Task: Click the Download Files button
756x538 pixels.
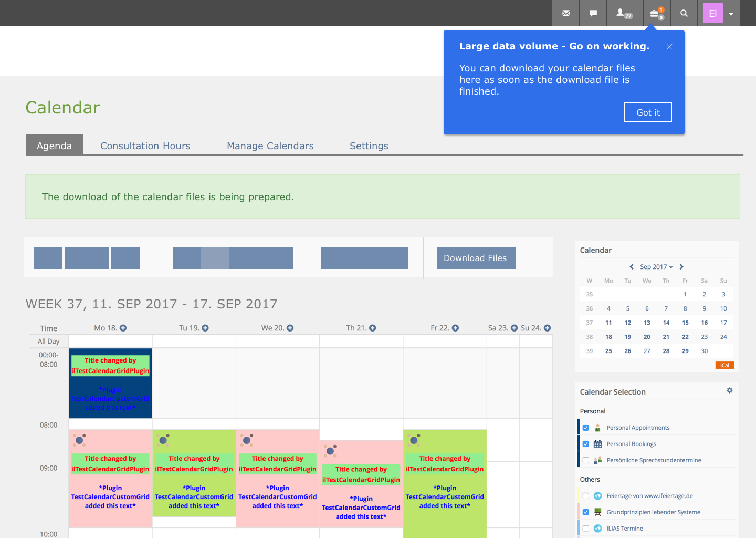Action: (x=476, y=258)
